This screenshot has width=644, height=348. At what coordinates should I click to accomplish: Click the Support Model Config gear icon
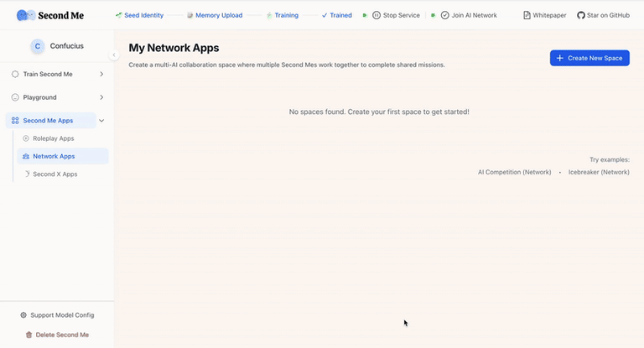pyautogui.click(x=23, y=315)
